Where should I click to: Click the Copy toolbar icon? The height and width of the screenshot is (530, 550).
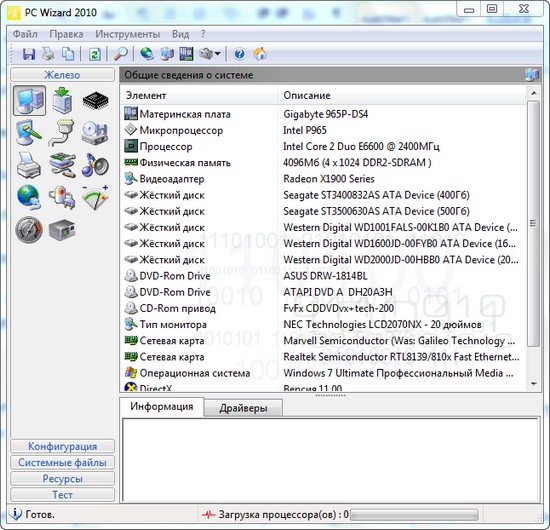click(68, 54)
